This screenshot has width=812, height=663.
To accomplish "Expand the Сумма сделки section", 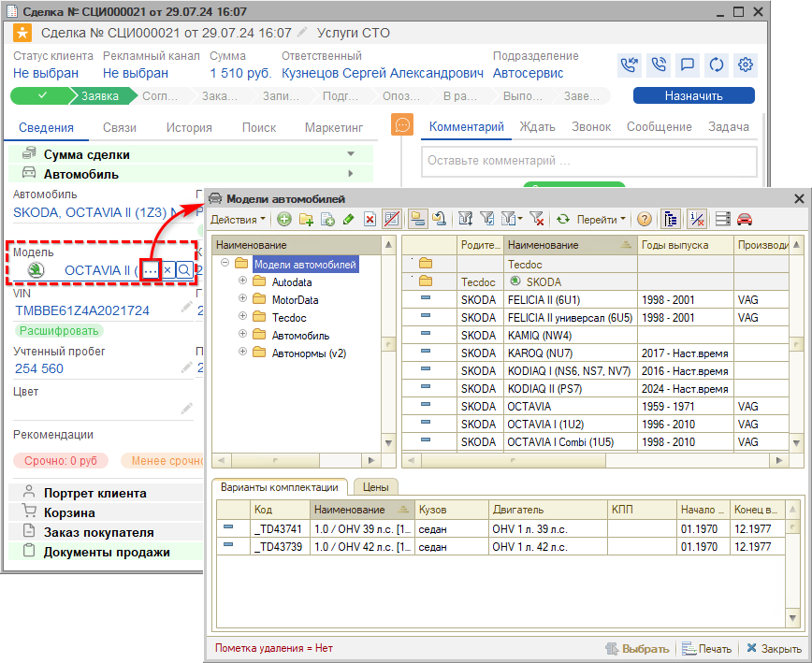I will [x=351, y=154].
